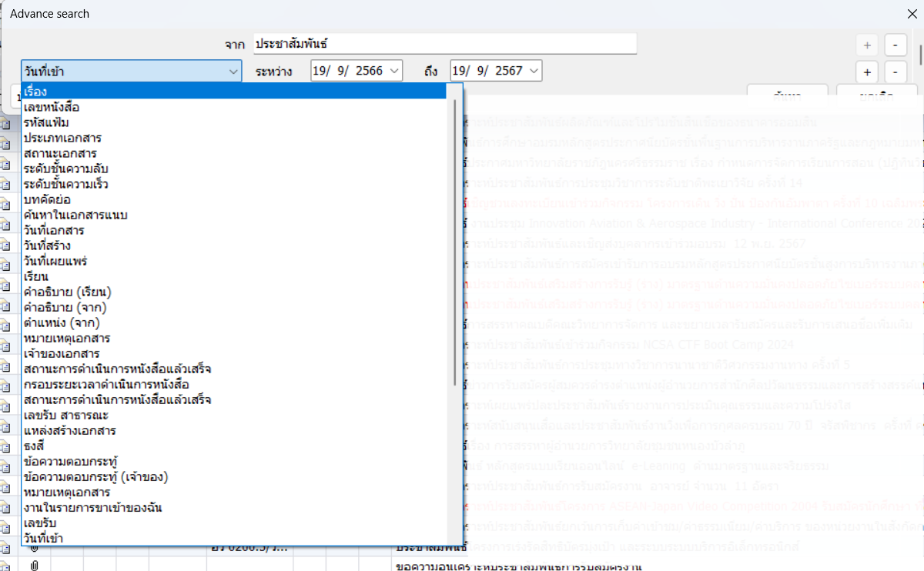The image size is (924, 571).
Task: Select วันที่เข้า at the bottom of list
Action: (x=234, y=538)
